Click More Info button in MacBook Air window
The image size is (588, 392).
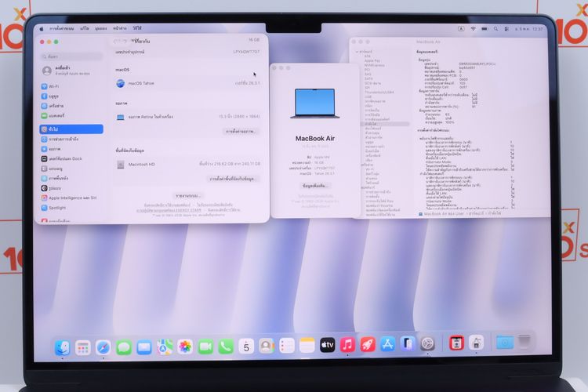[x=315, y=186]
